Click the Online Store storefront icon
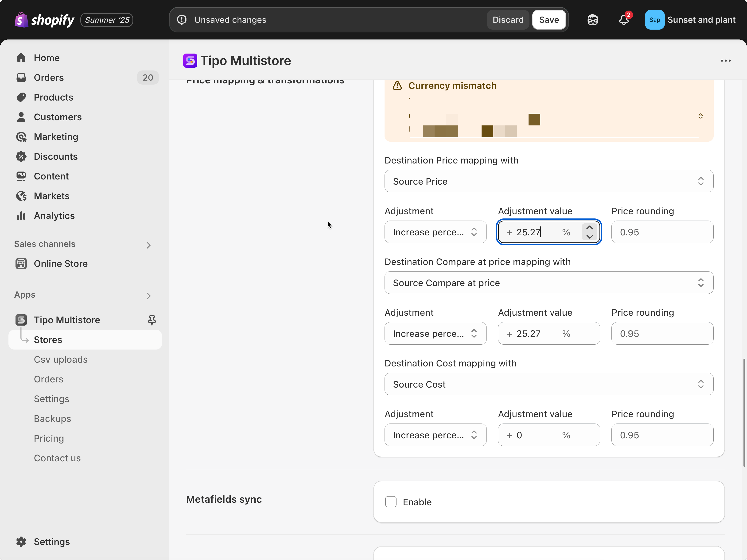The height and width of the screenshot is (560, 747). coord(21,264)
